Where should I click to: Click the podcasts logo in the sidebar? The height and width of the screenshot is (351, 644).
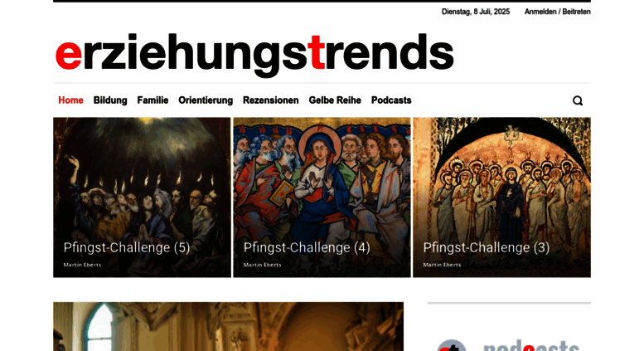tap(509, 345)
